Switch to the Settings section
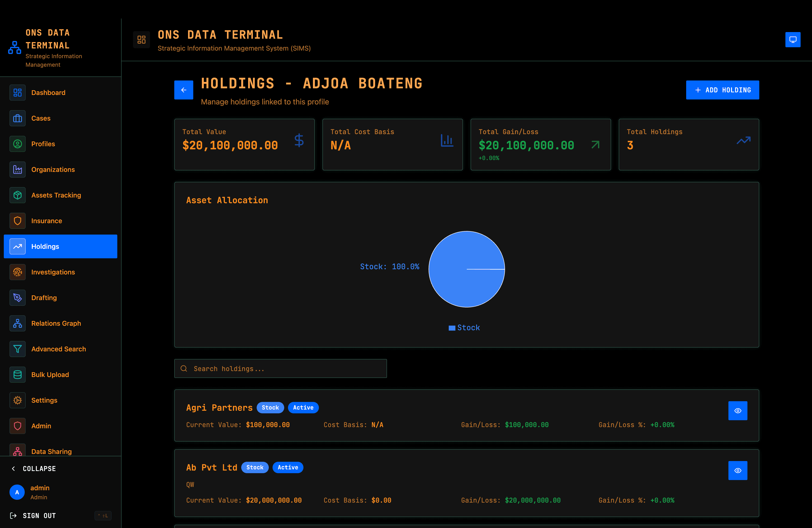812x528 pixels. click(x=44, y=400)
